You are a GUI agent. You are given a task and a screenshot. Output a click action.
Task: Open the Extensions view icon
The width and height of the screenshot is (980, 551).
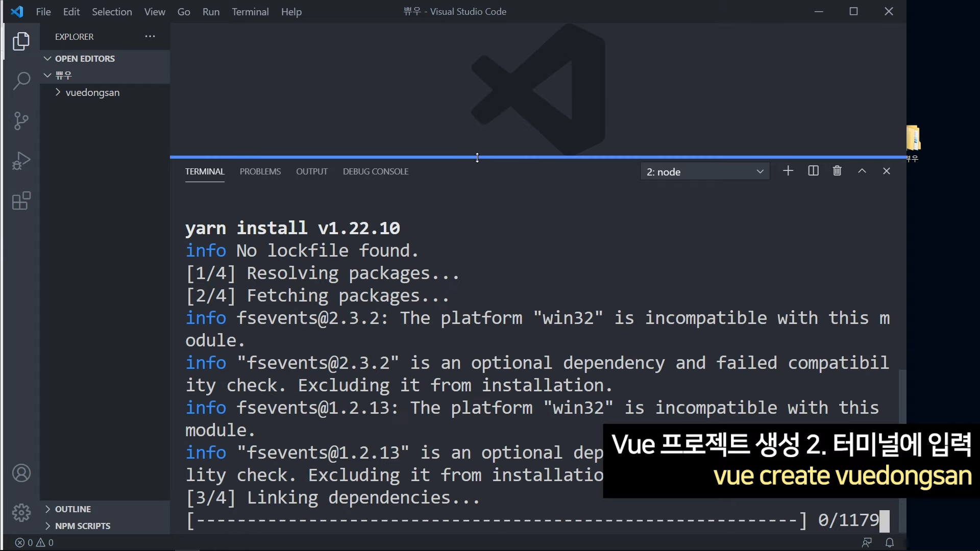pos(21,201)
